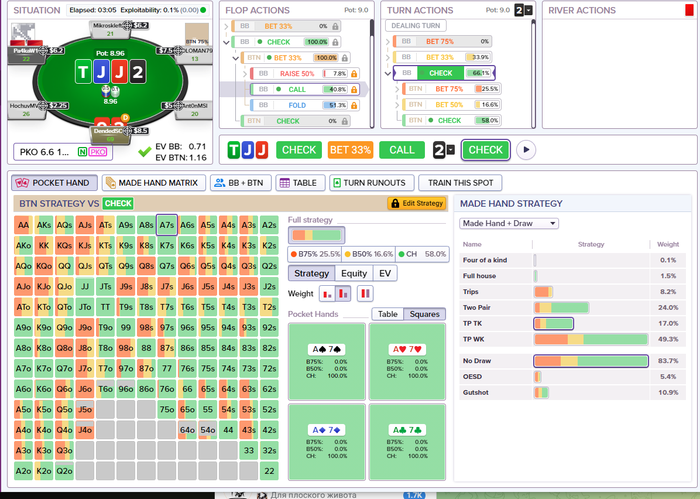Expand the BB RAISE 50% row
Image resolution: width=700 pixels, height=499 pixels.
tap(245, 74)
